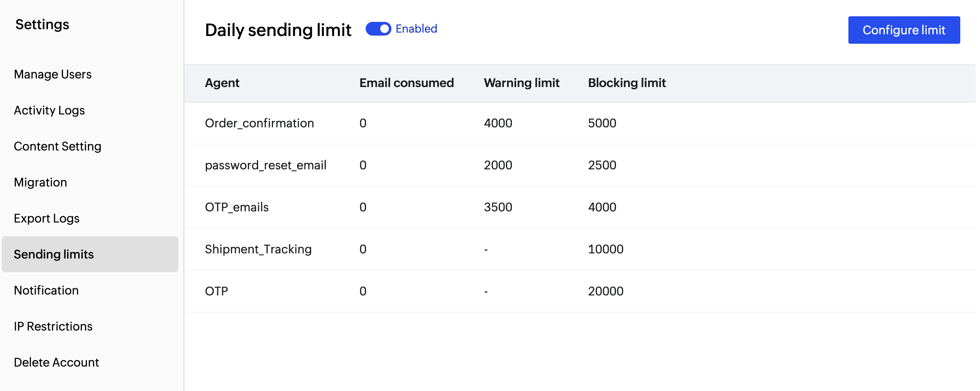Disable the Daily sending limit toggle
Viewport: 980px width, 391px height.
click(x=379, y=29)
